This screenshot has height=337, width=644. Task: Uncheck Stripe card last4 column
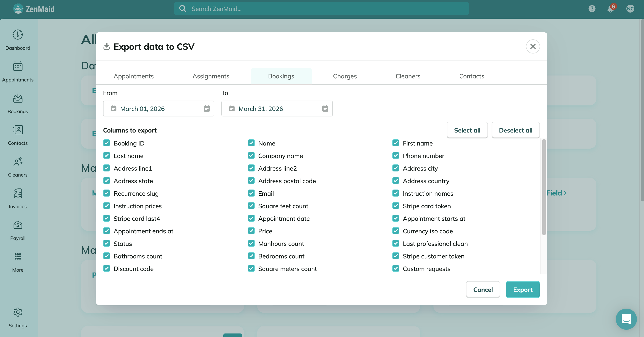pos(107,218)
